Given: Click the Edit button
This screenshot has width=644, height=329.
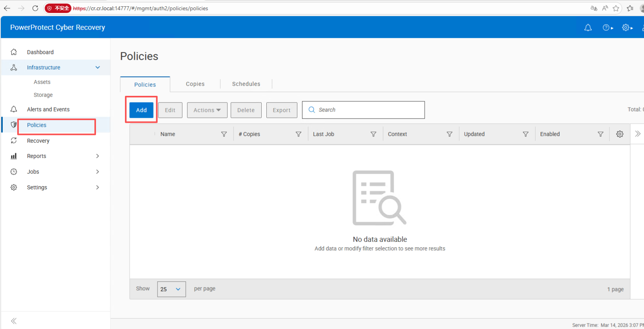Looking at the screenshot, I should coord(170,110).
